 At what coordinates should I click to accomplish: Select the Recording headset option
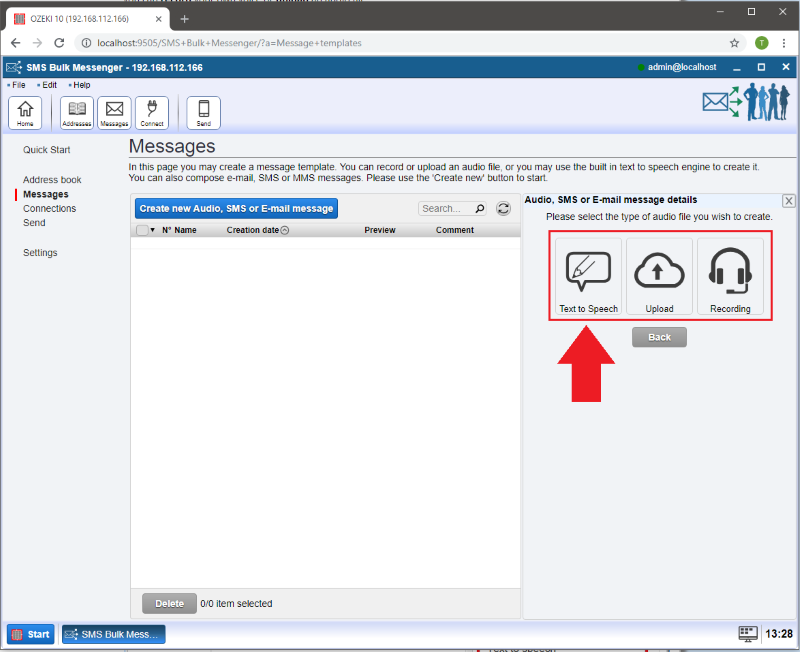click(730, 277)
